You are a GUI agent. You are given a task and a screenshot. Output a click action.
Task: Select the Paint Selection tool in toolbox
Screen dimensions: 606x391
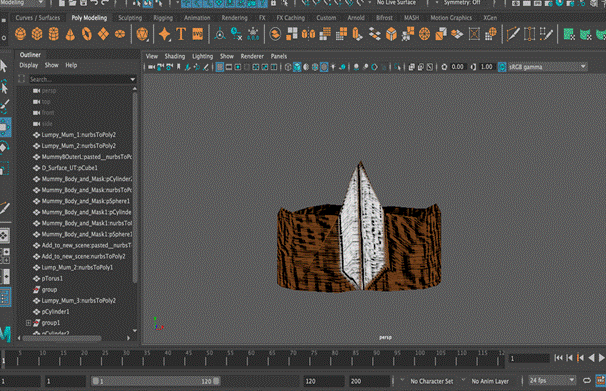tap(4, 106)
